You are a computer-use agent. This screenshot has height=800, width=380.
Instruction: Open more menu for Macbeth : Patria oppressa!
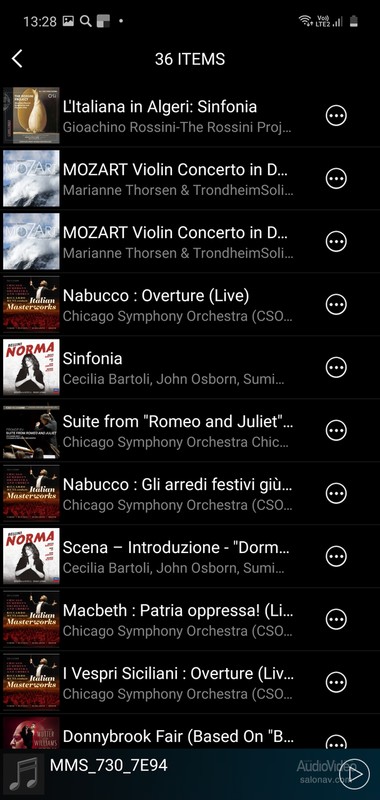336,619
